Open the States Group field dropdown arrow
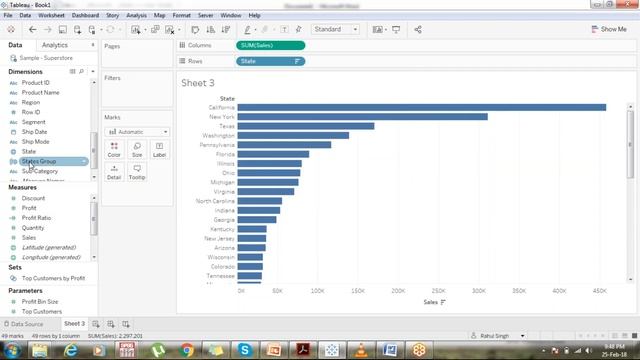 (x=83, y=162)
